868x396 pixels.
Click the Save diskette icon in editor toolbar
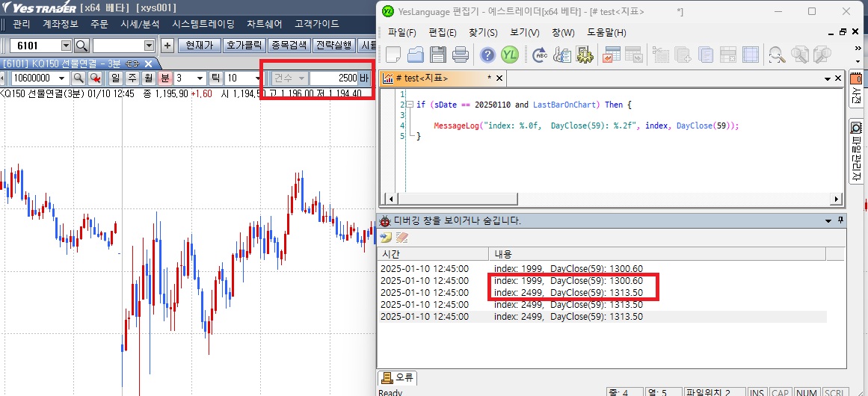438,55
